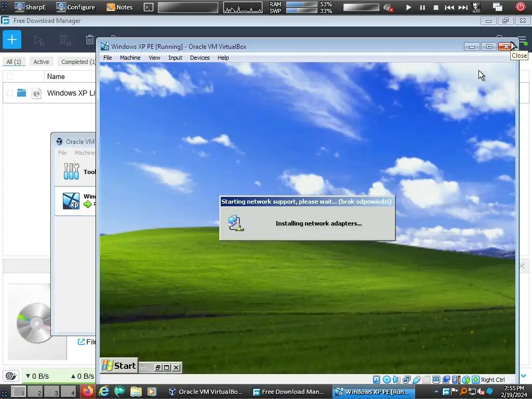The width and height of the screenshot is (532, 399).
Task: Click the volume slider on the top bar
Action: (x=361, y=7)
